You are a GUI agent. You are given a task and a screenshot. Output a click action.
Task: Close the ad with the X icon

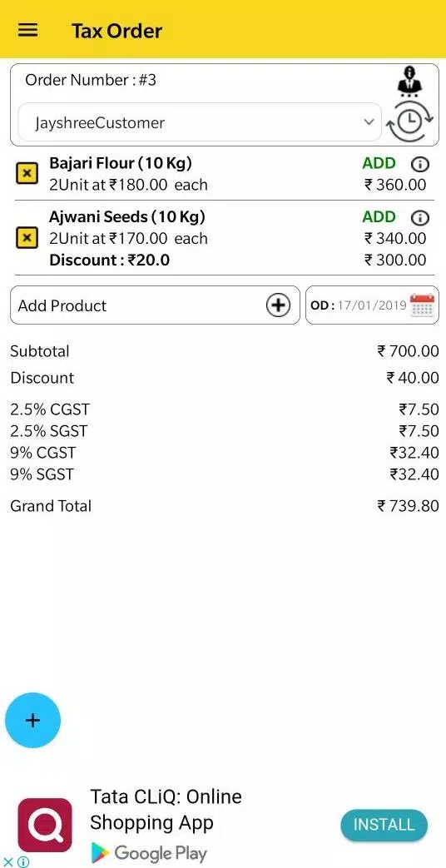point(7,861)
